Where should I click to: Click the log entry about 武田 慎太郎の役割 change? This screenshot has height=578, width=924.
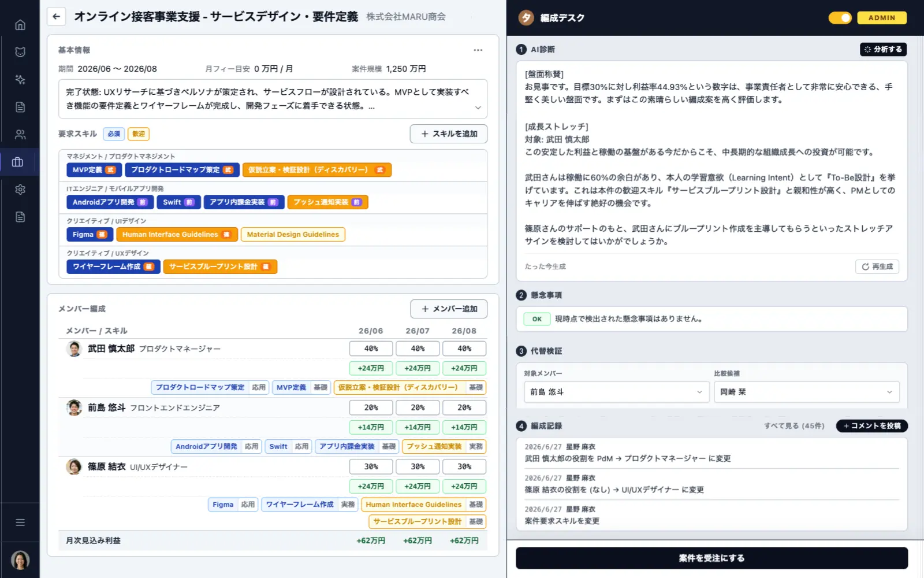click(x=711, y=453)
